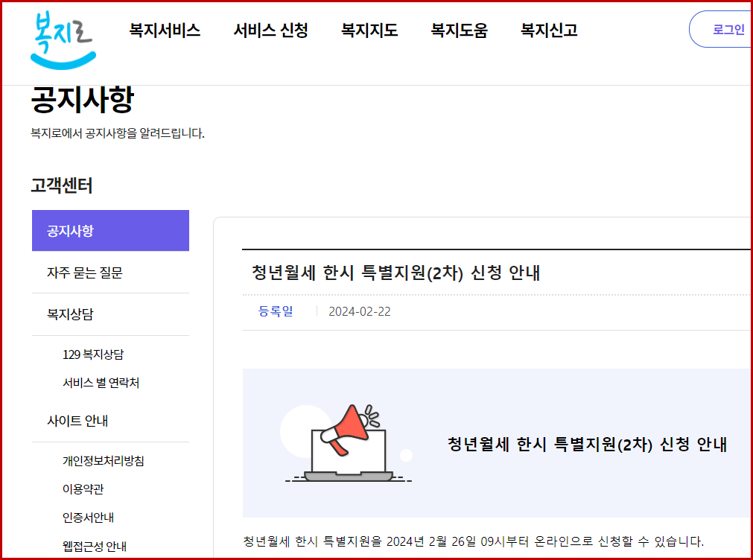Select the 복지지도 menu item
This screenshot has width=753, height=560.
[x=369, y=30]
